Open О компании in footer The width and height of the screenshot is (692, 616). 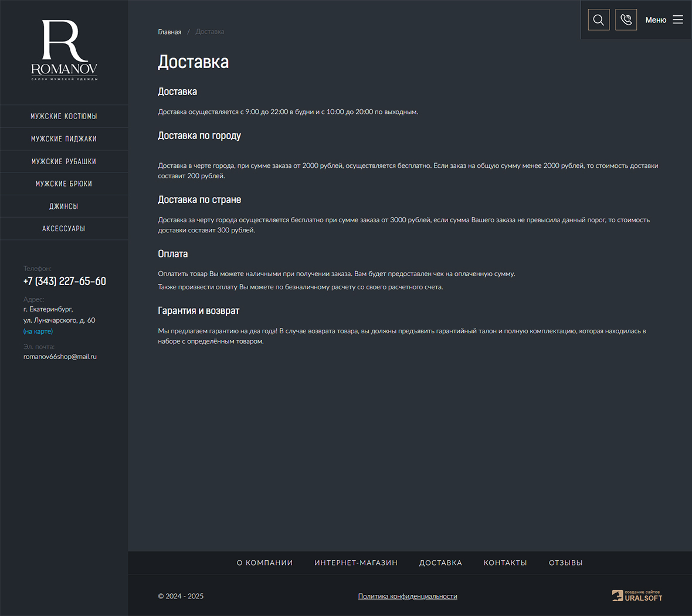coord(264,563)
